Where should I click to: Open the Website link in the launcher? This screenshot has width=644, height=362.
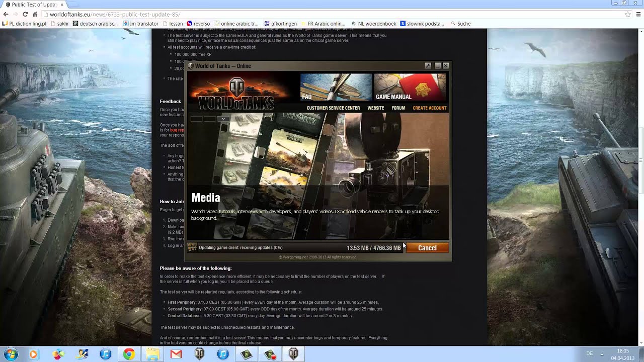tap(375, 108)
